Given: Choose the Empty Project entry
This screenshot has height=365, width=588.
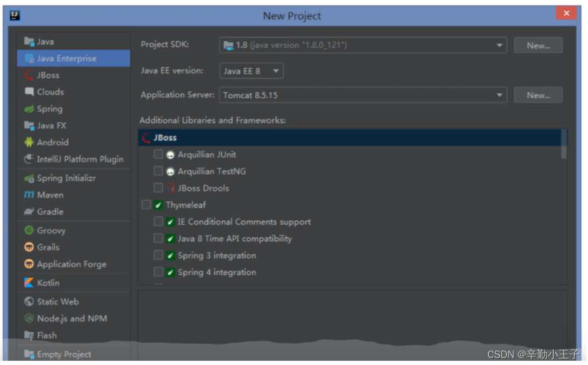Looking at the screenshot, I should (x=74, y=354).
